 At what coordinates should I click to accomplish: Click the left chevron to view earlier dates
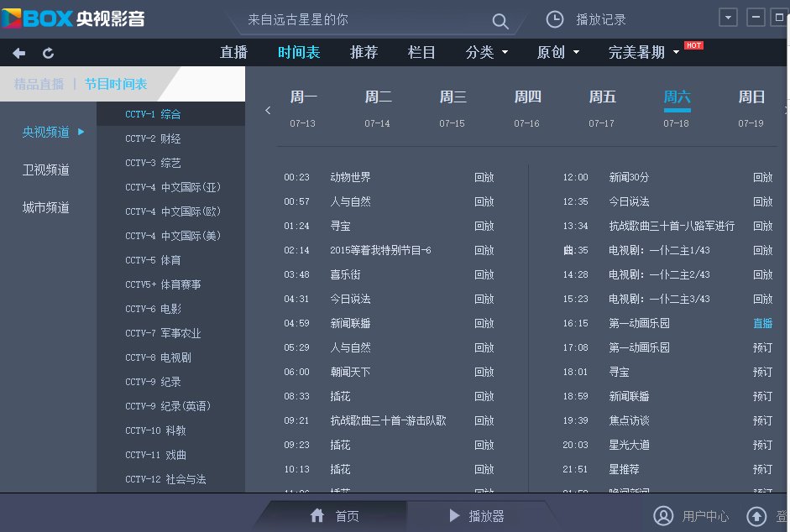click(268, 109)
